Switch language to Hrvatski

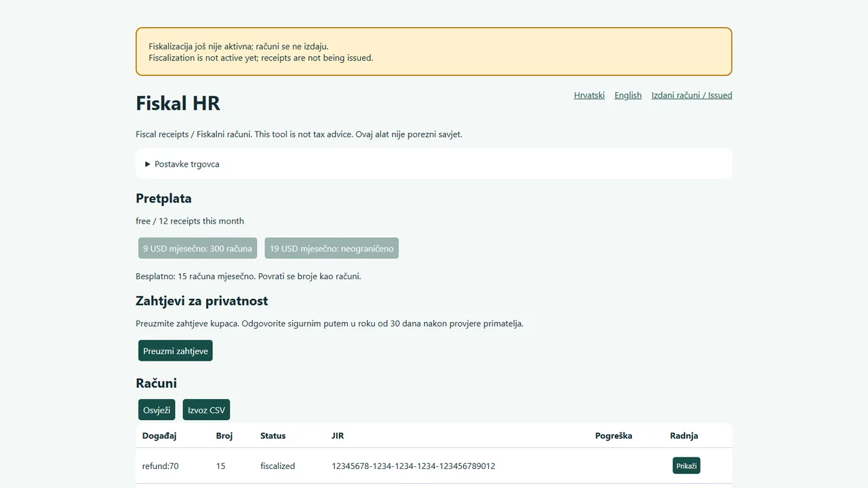click(589, 95)
